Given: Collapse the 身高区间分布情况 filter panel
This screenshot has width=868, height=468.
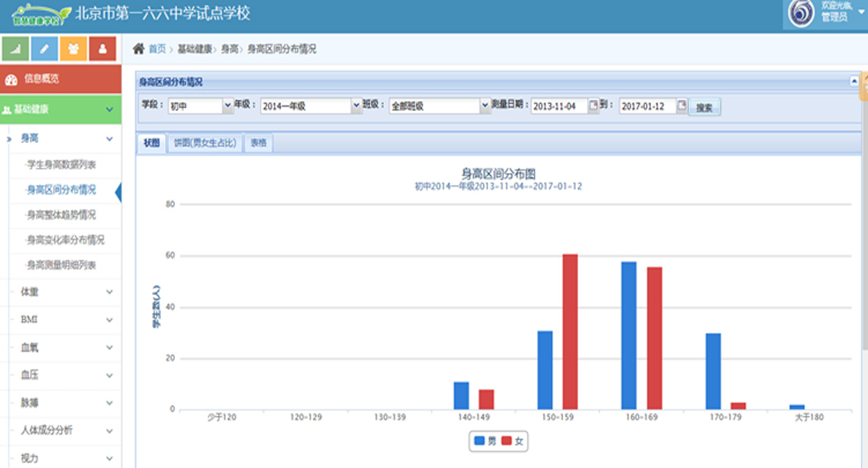Looking at the screenshot, I should pos(854,81).
